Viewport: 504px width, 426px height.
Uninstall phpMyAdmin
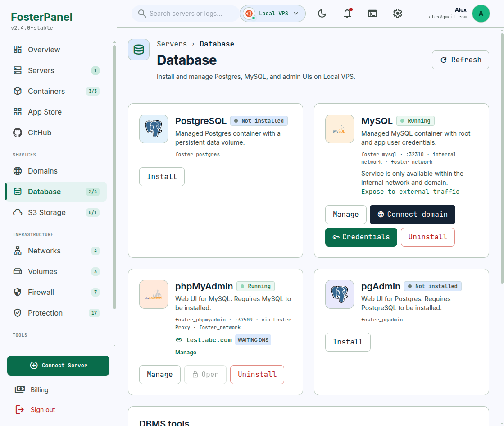(x=257, y=375)
